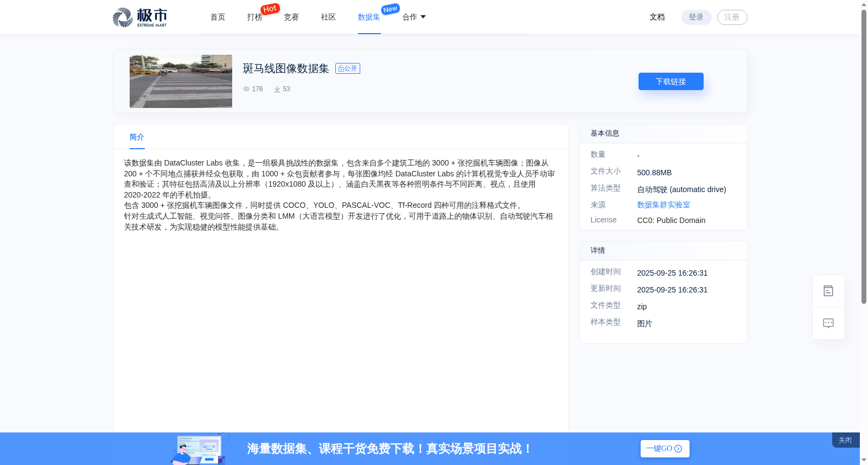The image size is (868, 465).
Task: Click the 自动驾驶 (automatic drive) value
Action: [x=681, y=189]
